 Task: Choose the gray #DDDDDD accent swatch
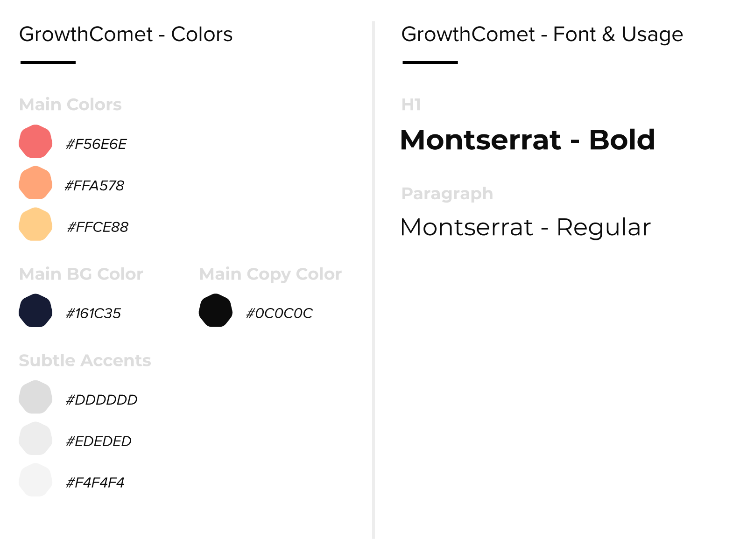(x=35, y=397)
